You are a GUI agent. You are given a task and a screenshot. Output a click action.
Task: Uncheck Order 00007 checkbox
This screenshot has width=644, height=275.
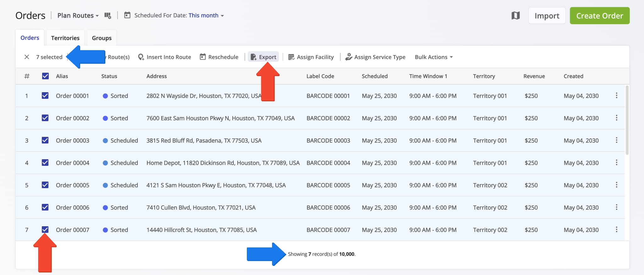[45, 229]
